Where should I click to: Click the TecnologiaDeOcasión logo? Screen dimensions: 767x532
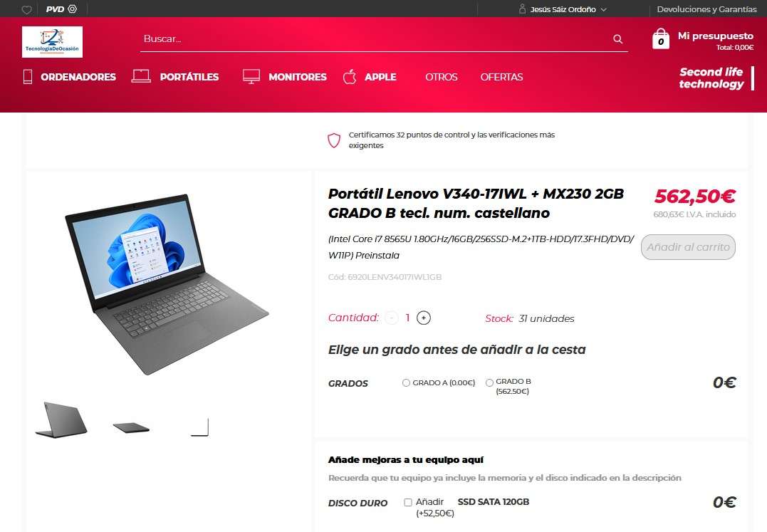(x=52, y=42)
